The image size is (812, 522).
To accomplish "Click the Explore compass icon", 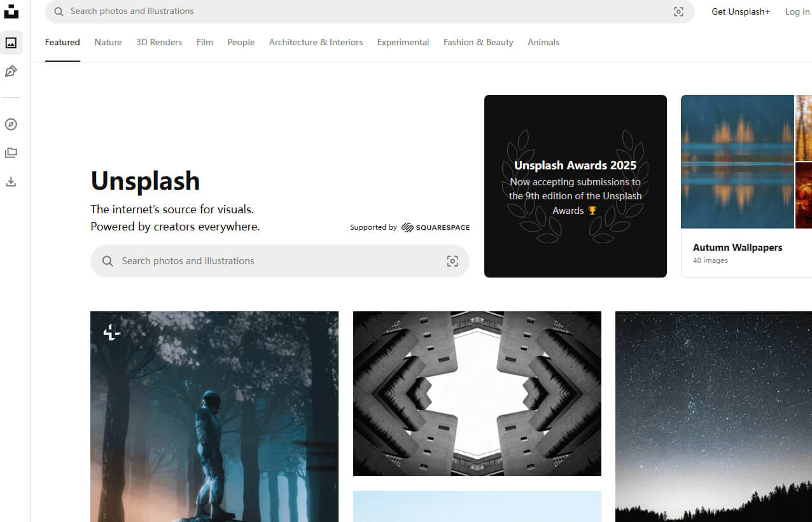I will pos(11,124).
